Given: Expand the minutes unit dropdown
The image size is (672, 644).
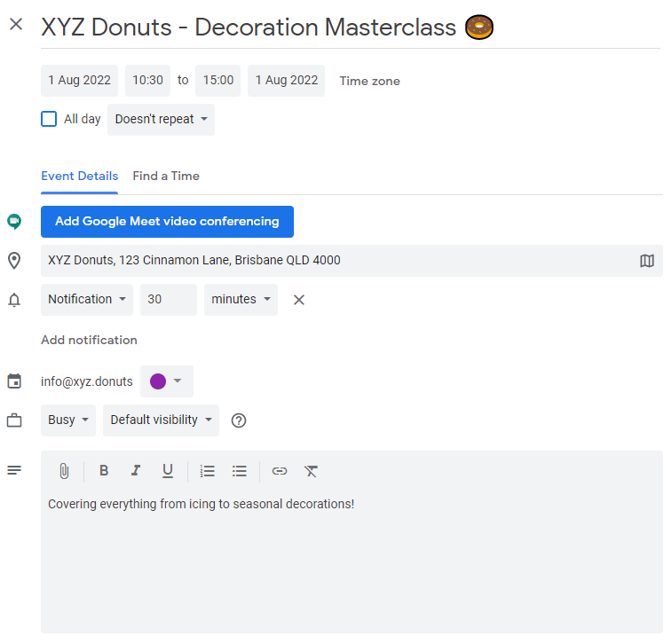Looking at the screenshot, I should tap(241, 299).
